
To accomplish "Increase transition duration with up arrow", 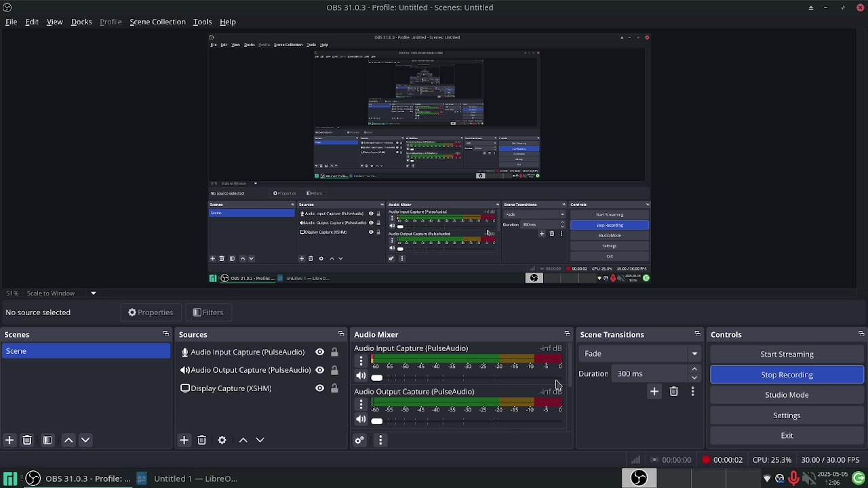I will [694, 369].
